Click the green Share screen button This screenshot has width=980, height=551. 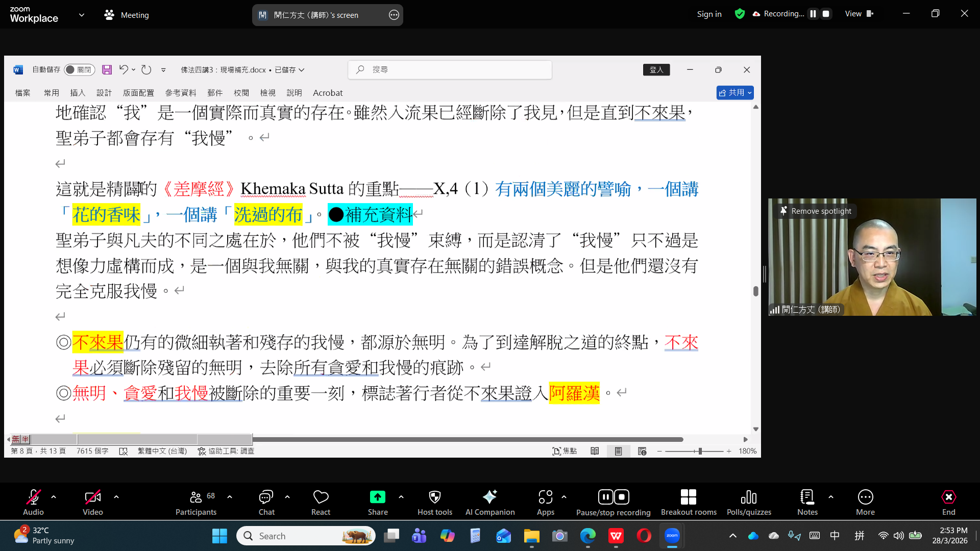coord(378,497)
